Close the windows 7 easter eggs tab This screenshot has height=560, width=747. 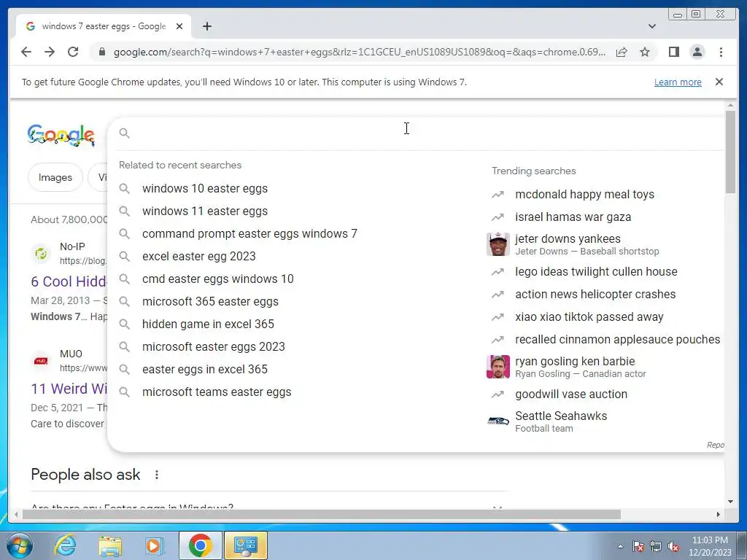coord(179,26)
